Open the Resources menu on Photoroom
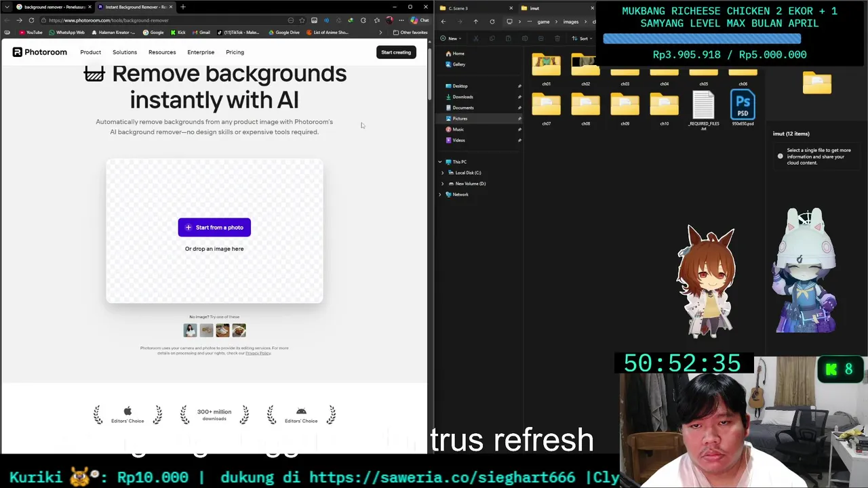 pyautogui.click(x=162, y=52)
